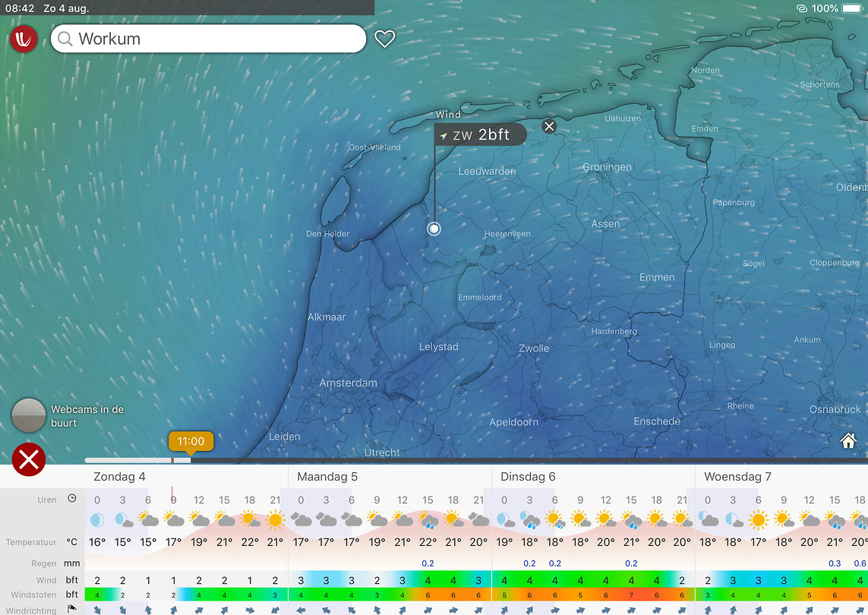Image resolution: width=868 pixels, height=615 pixels.
Task: Click the Woensdag 15:00 rain shower icon
Action: coord(835,520)
